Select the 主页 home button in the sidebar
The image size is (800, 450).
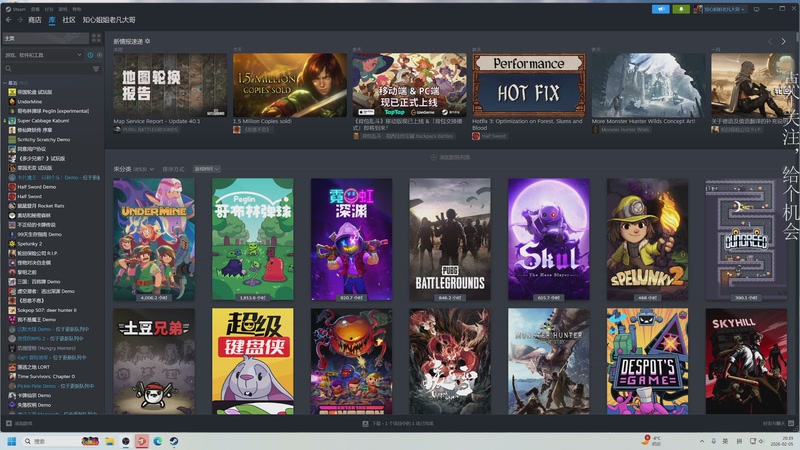(46, 38)
